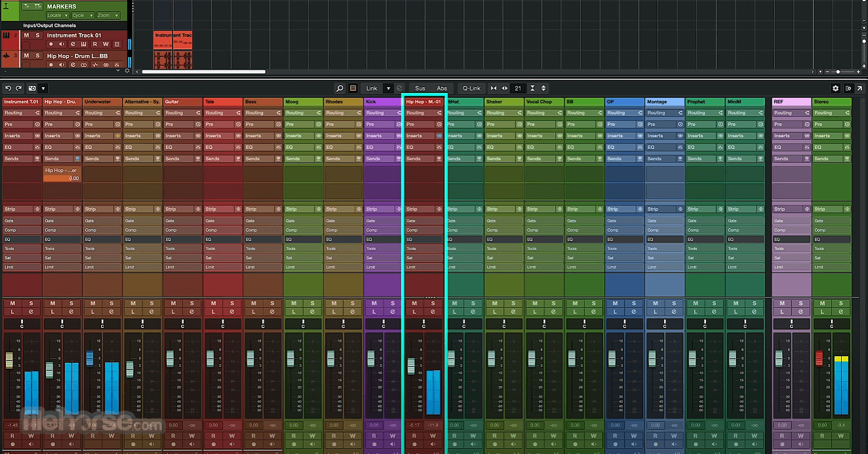
Task: Open the snapshot dropdown arrow next to camera
Action: 43,88
